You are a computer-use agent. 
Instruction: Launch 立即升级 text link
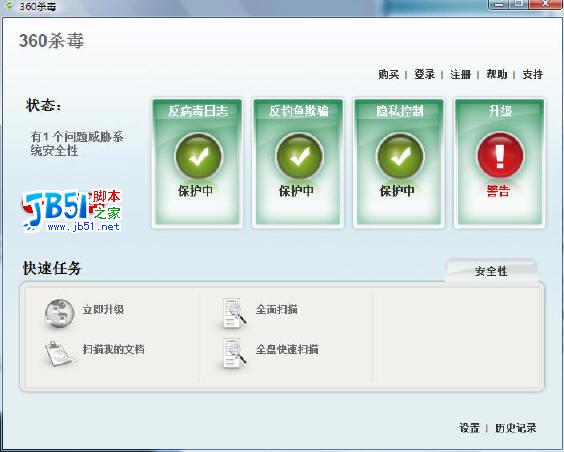pos(103,309)
